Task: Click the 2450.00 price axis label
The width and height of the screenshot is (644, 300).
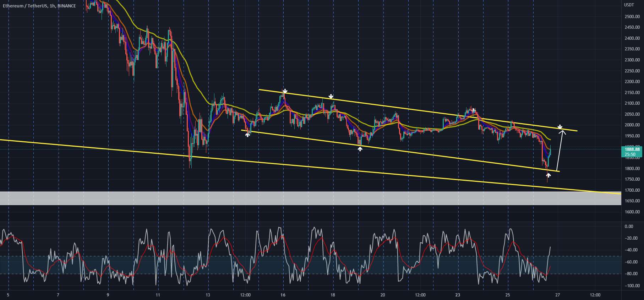Action: point(632,27)
